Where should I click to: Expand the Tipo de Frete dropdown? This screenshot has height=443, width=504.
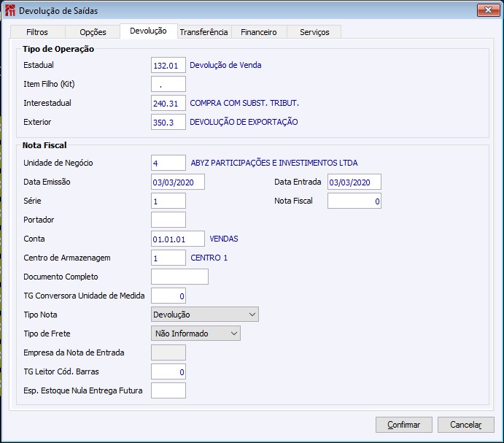coord(195,334)
